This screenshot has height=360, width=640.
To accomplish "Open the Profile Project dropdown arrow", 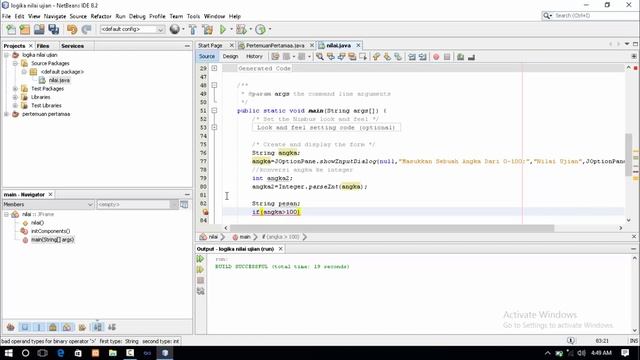I will [269, 29].
